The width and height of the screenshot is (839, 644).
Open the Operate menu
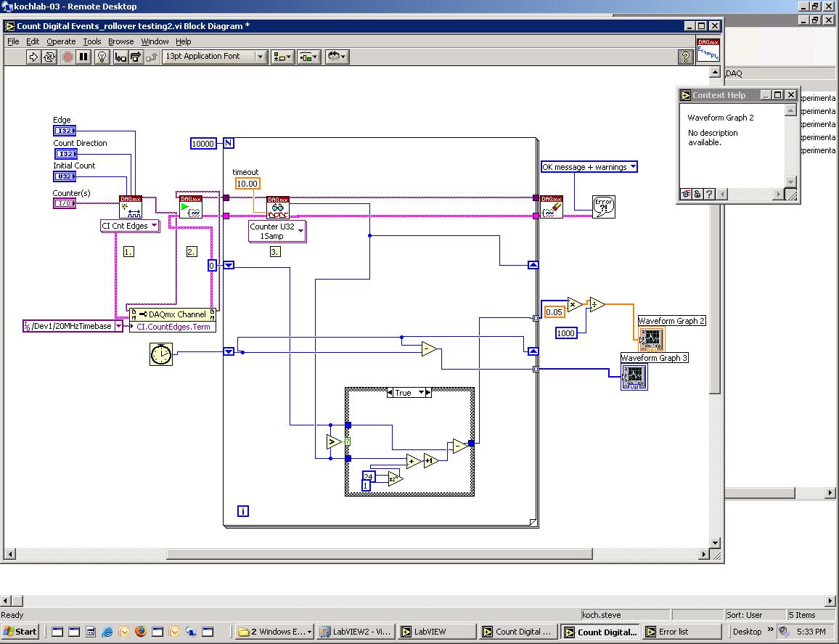61,41
